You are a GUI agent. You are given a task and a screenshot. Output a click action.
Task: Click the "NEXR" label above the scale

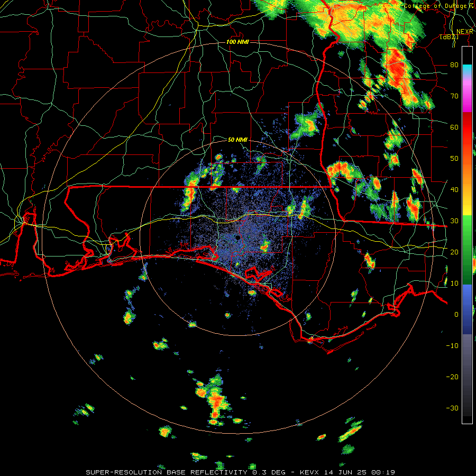[465, 32]
